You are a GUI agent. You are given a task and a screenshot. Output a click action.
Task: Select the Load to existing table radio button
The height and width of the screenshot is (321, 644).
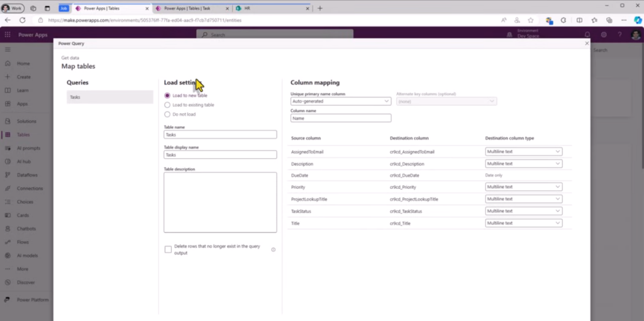[167, 105]
